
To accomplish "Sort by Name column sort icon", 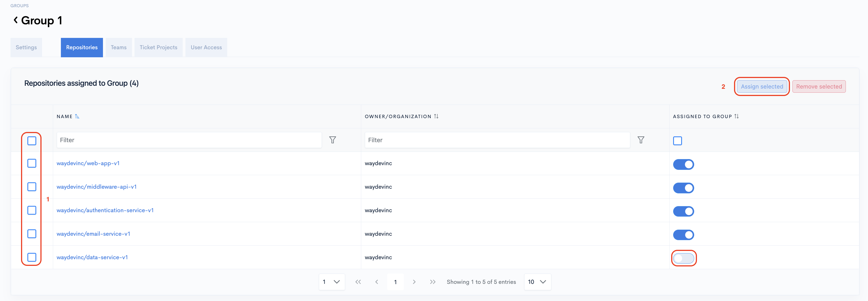I will pos(77,116).
